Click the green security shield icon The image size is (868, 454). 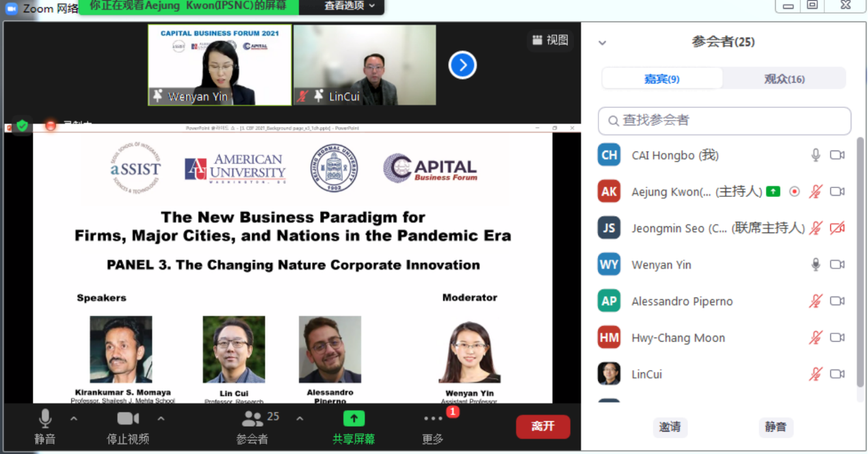point(23,126)
